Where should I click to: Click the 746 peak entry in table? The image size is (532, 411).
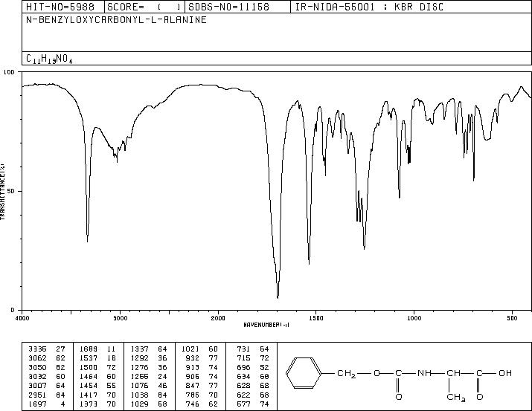point(202,404)
